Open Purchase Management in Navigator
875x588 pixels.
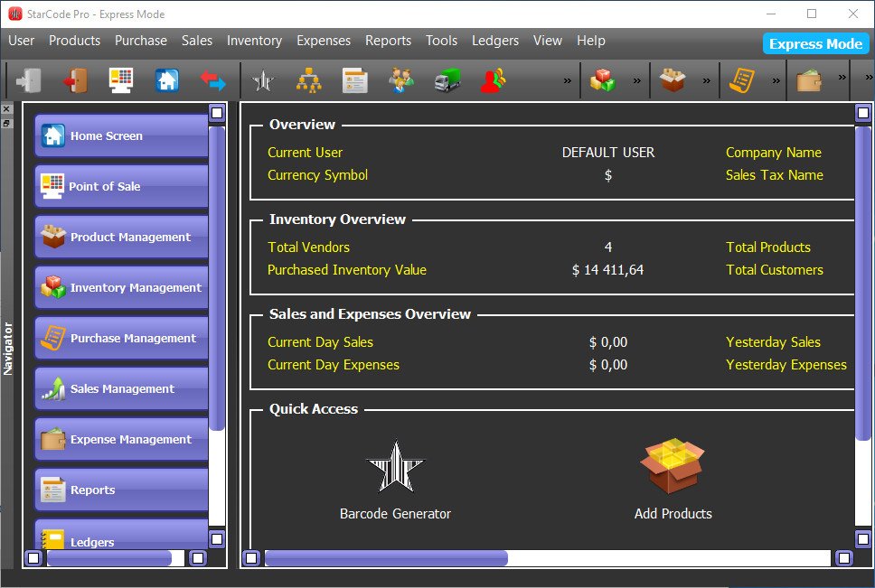[x=122, y=339]
